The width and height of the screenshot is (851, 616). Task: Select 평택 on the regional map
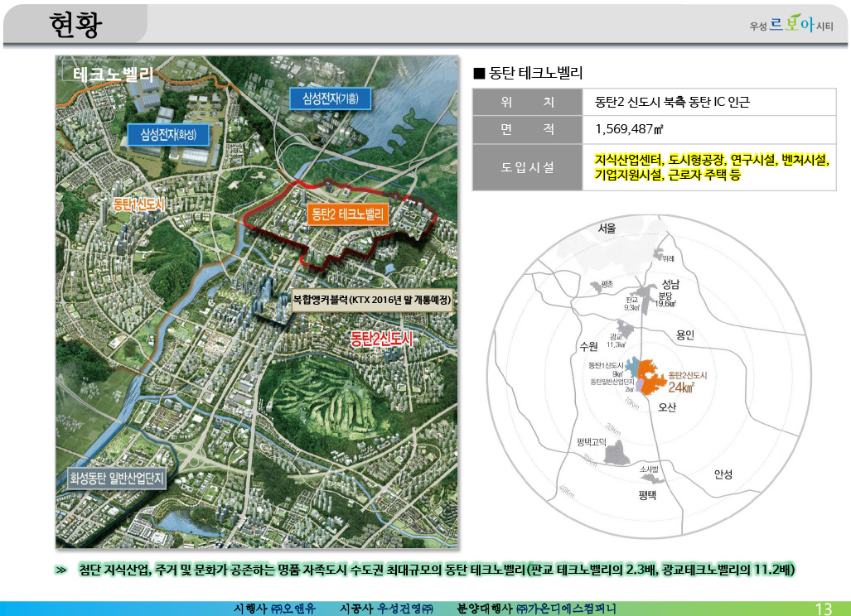(647, 495)
